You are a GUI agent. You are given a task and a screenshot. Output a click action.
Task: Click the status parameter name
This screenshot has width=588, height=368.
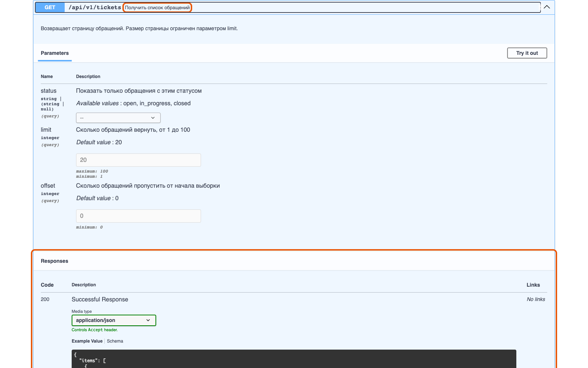(x=49, y=91)
